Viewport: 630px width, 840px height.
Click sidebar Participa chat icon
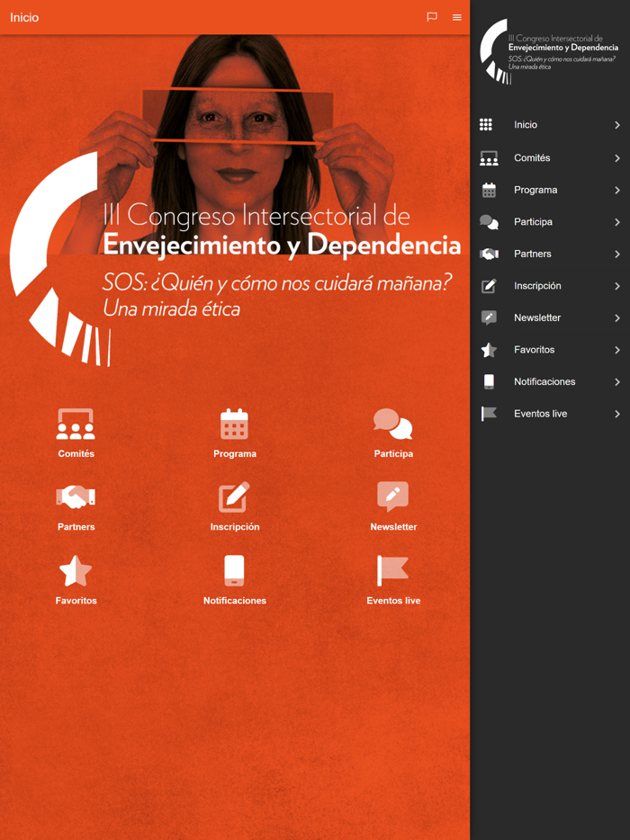point(489,222)
